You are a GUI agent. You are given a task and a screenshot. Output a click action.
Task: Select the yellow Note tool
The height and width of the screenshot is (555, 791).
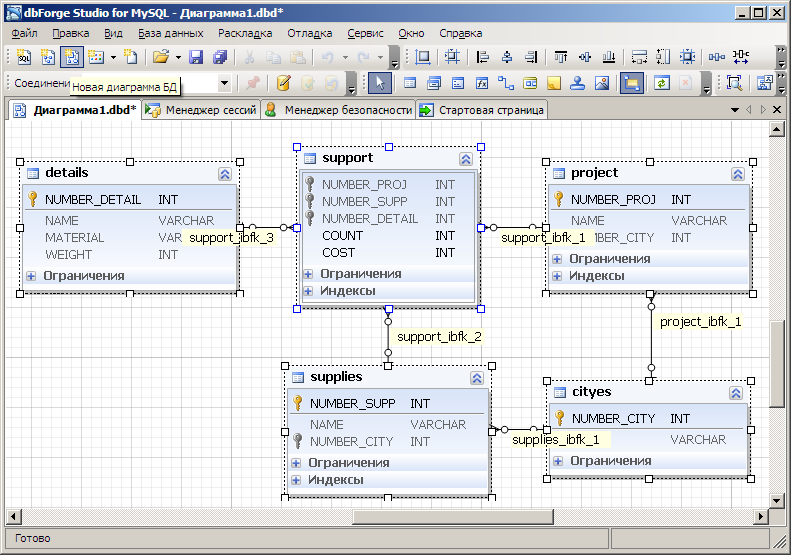click(x=554, y=83)
